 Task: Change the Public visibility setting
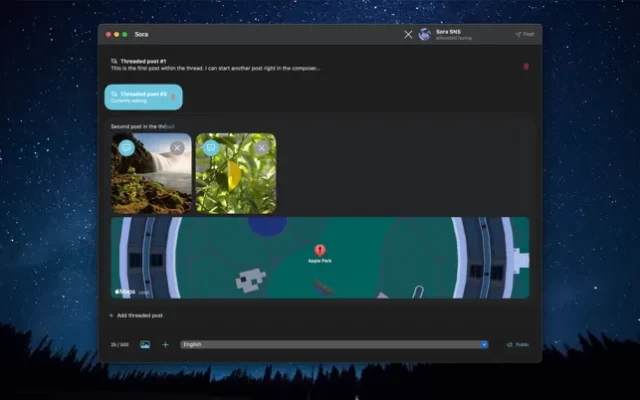coord(517,344)
